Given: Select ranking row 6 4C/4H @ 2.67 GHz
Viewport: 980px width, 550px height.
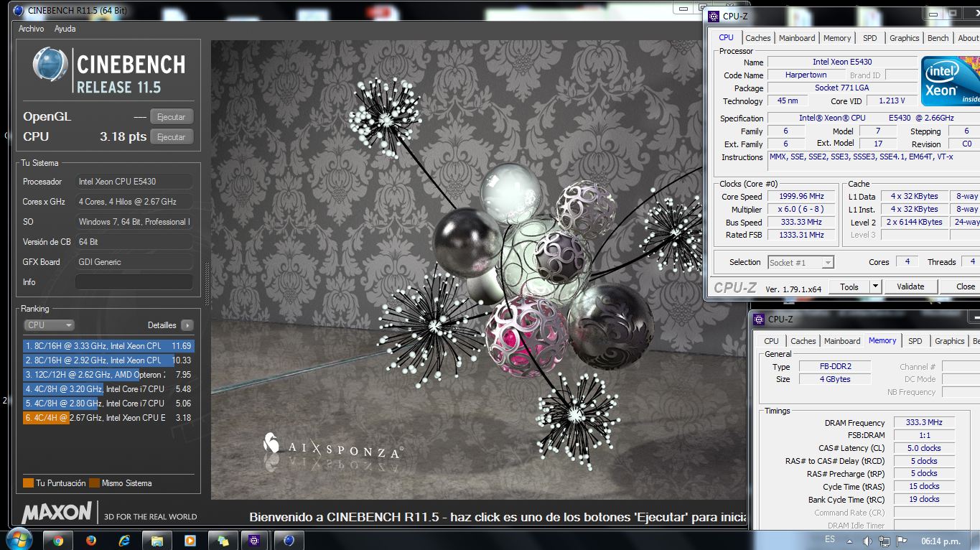Looking at the screenshot, I should (108, 418).
